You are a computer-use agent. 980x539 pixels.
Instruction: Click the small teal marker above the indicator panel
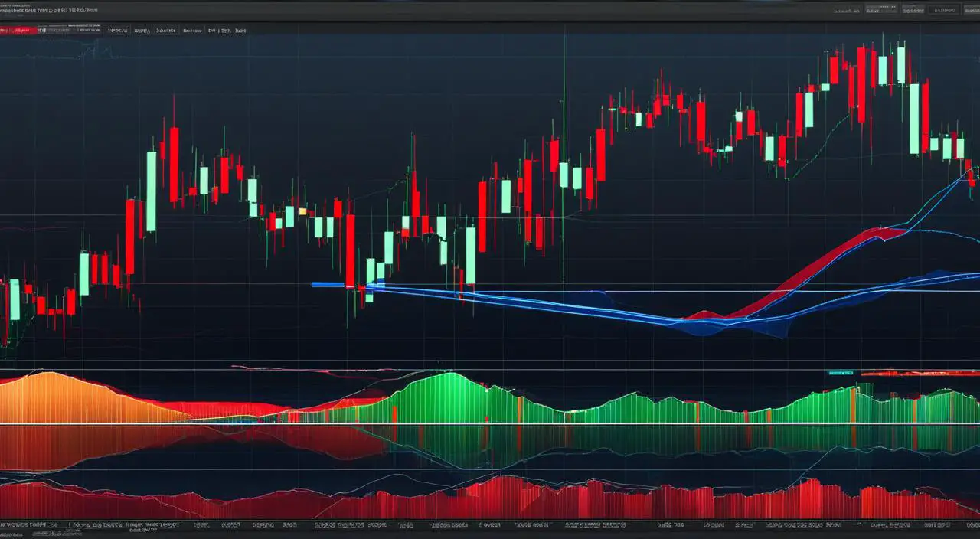(841, 373)
